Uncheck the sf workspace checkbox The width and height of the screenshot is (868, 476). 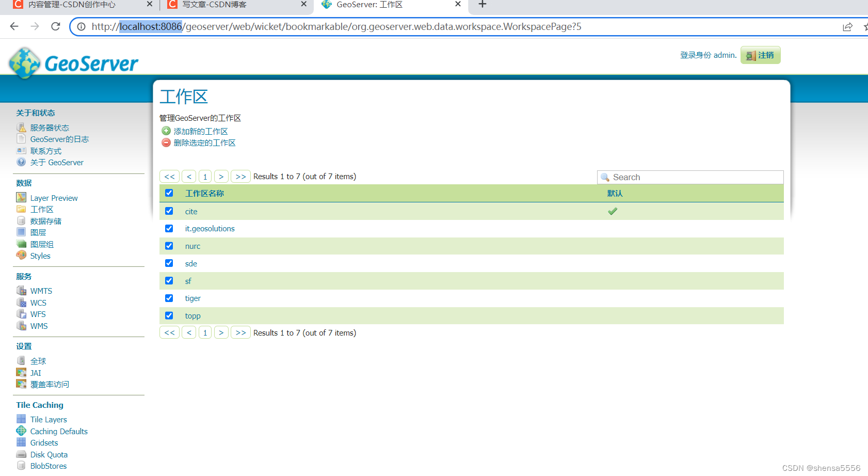pyautogui.click(x=169, y=280)
